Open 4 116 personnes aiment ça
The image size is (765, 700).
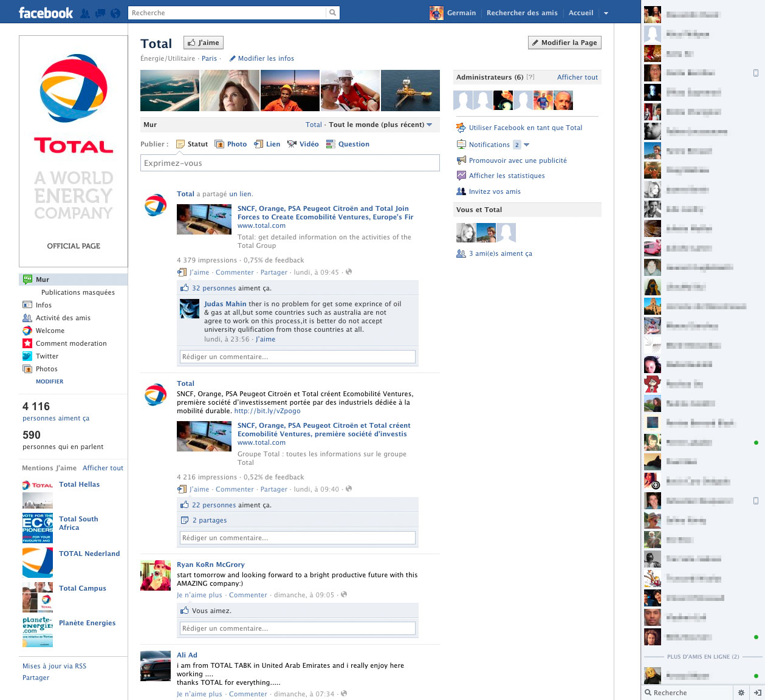56,411
